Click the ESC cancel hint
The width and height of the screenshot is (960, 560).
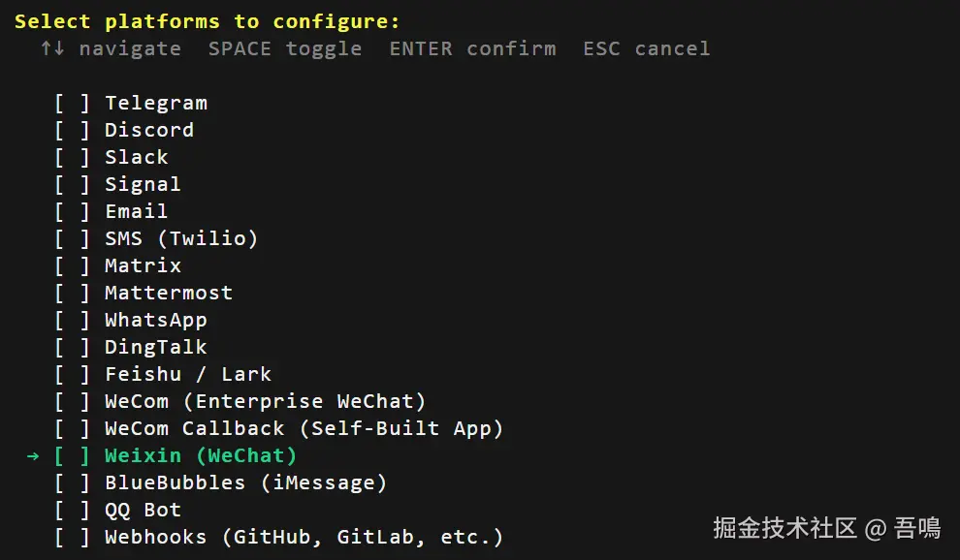646,48
